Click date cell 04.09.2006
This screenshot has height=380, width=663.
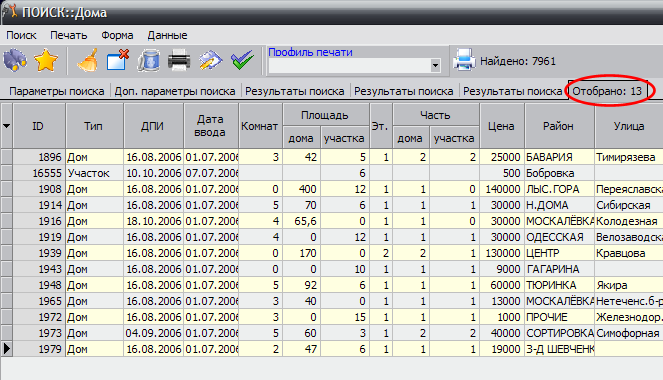(153, 333)
